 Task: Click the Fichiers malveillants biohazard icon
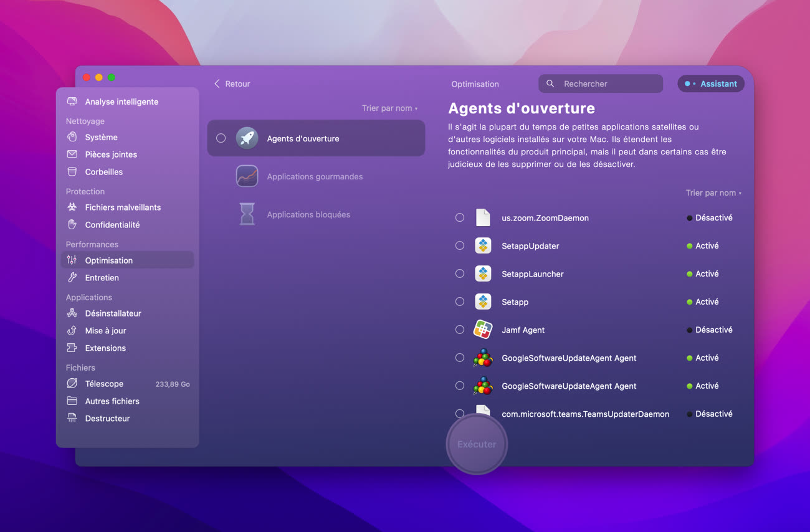point(72,207)
